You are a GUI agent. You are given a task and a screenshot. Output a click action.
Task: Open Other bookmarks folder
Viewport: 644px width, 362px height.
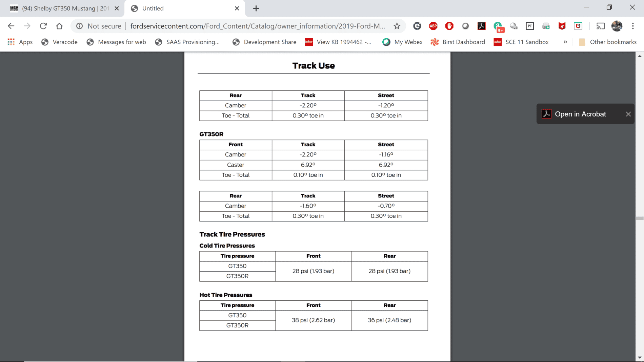(608, 42)
